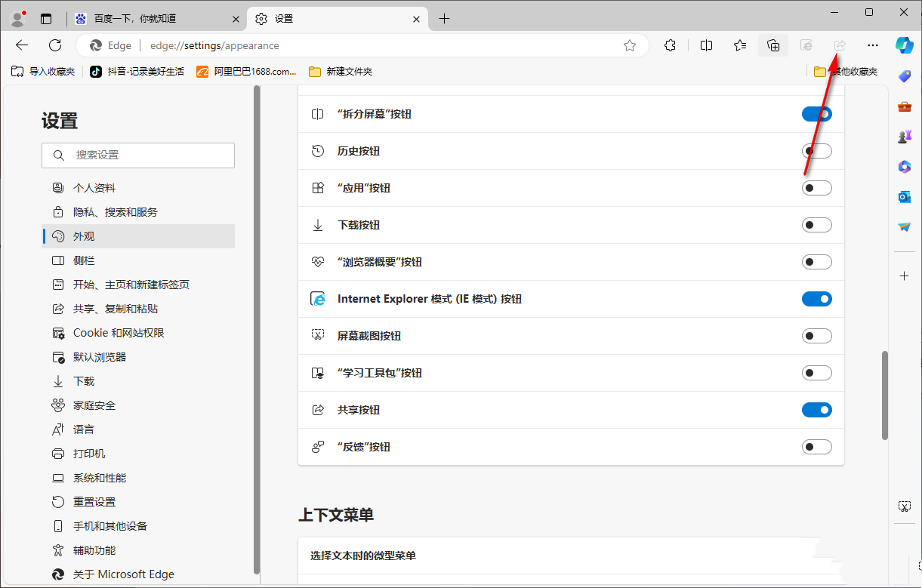Enable the 下载按钮 (Download button) toggle
922x588 pixels.
tap(816, 224)
